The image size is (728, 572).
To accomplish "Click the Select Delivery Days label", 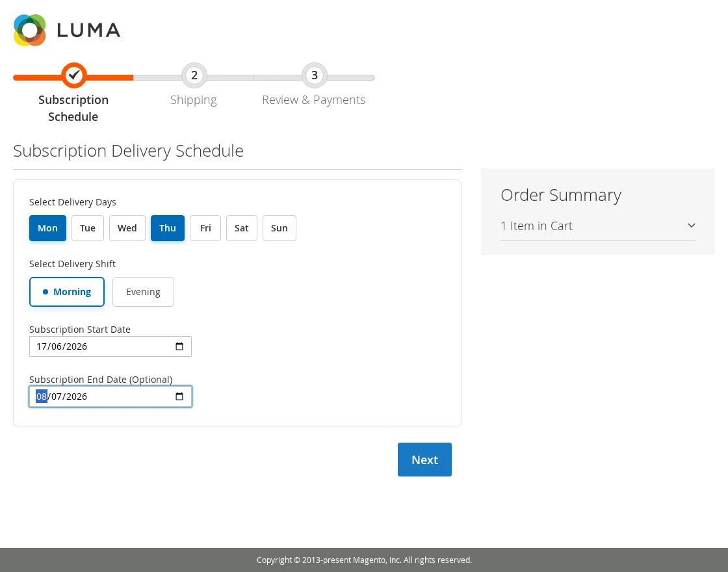I will [72, 202].
